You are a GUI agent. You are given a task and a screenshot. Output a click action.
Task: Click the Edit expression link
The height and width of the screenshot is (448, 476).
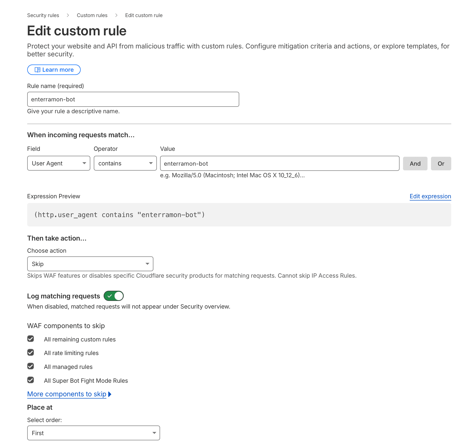[x=430, y=196]
